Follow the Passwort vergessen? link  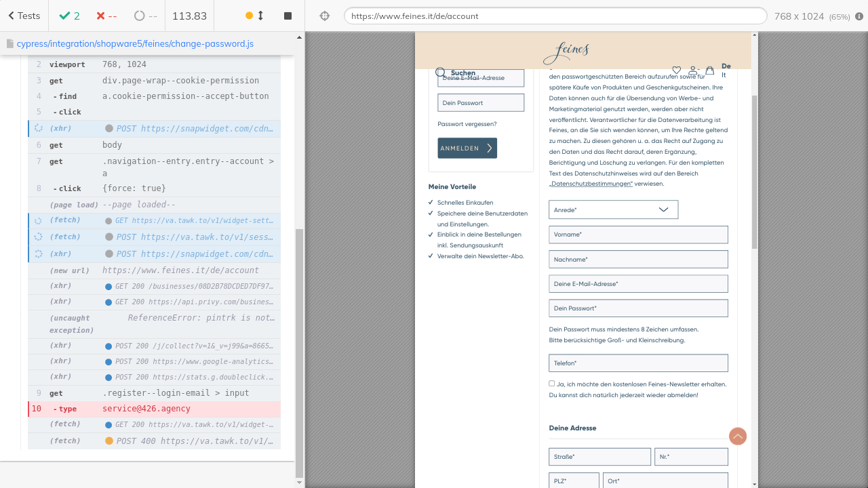(467, 124)
